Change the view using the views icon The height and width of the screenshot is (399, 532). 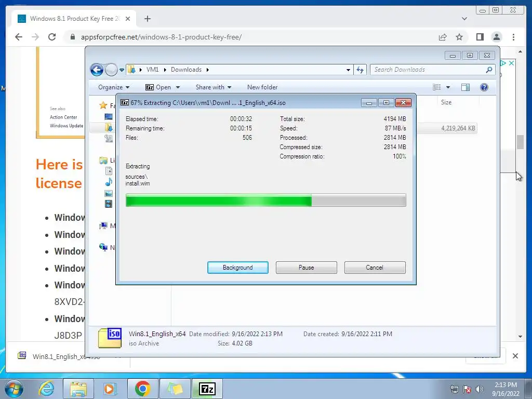[x=436, y=87]
